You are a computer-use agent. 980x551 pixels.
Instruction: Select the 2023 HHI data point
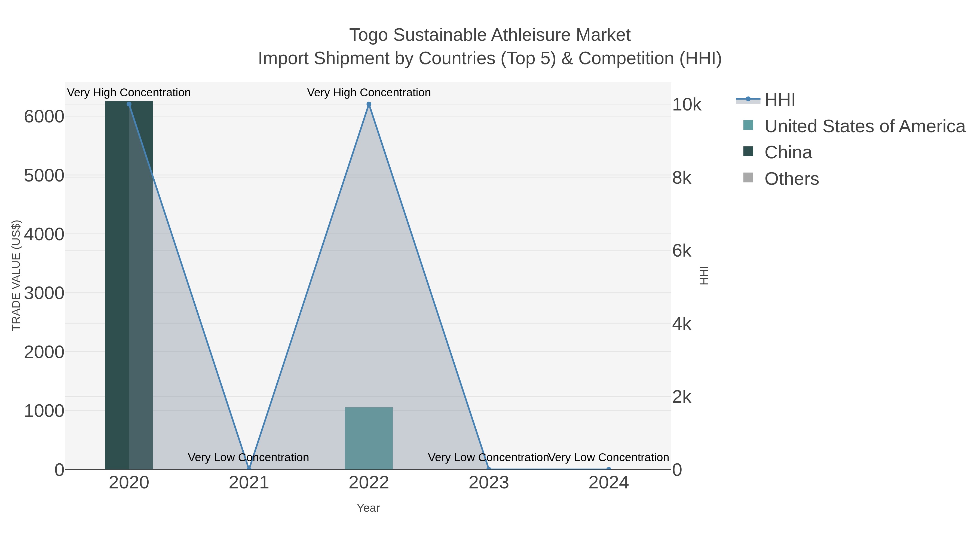(489, 469)
